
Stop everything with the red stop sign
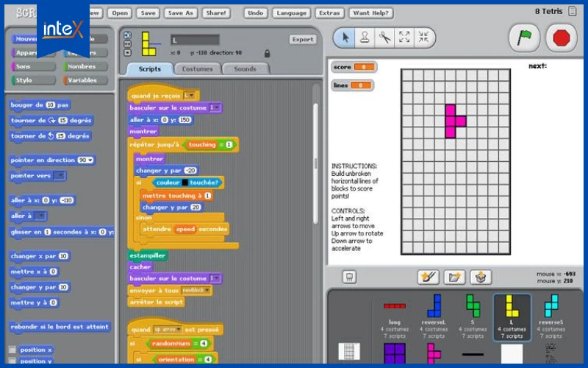(x=561, y=38)
